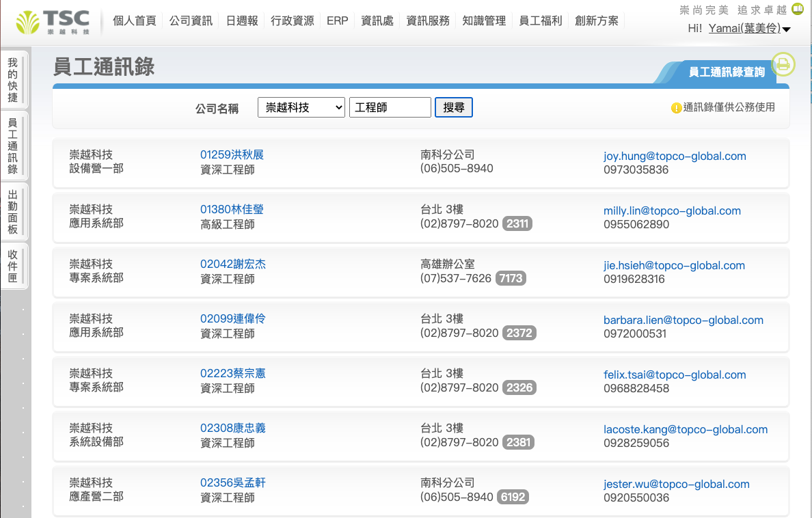812x518 pixels.
Task: Open the 個人首頁 menu item
Action: point(134,21)
